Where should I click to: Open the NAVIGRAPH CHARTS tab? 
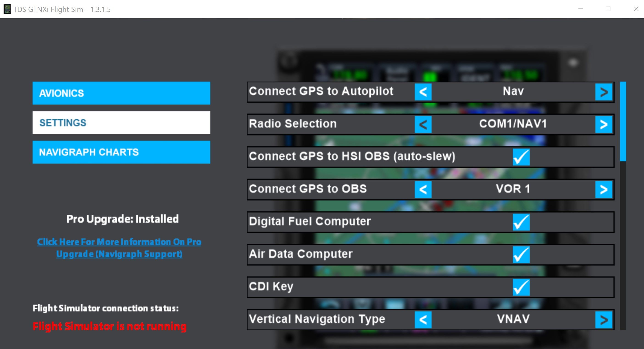[121, 152]
